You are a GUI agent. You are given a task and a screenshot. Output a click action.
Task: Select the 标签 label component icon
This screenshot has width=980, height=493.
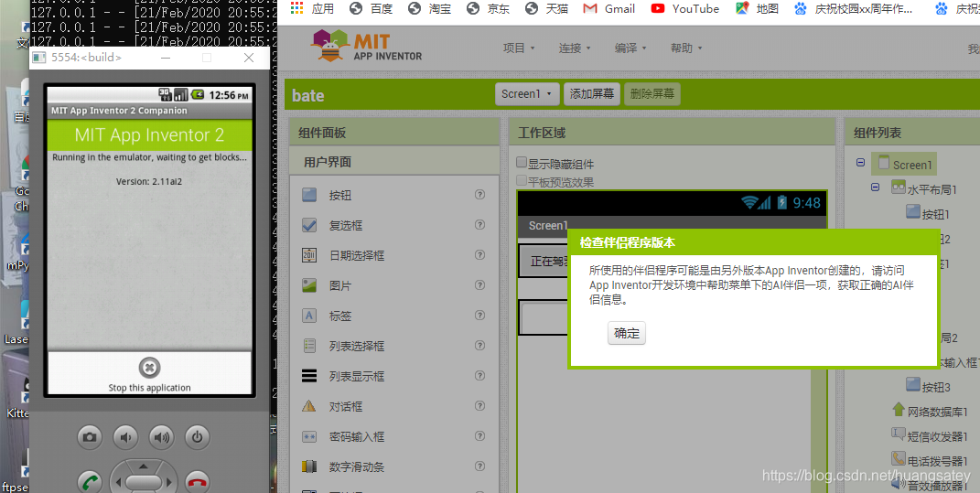[309, 316]
